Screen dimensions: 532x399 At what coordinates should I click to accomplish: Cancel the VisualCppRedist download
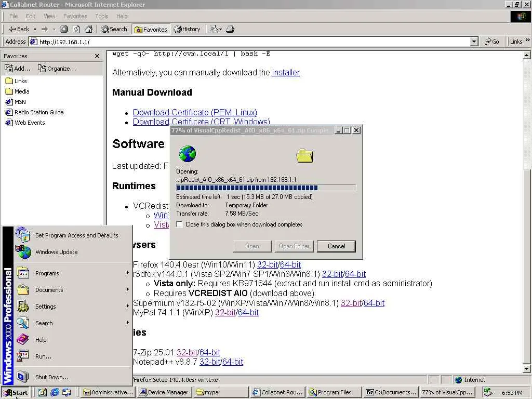pos(336,246)
